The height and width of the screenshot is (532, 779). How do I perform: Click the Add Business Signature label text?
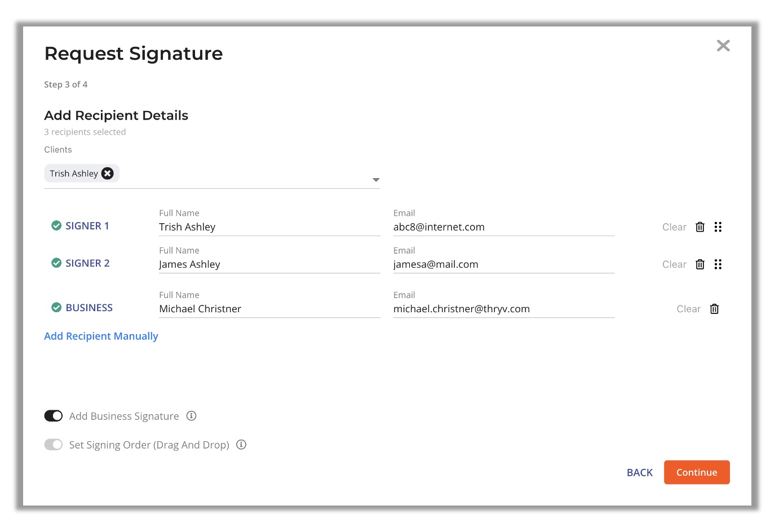[x=124, y=416]
